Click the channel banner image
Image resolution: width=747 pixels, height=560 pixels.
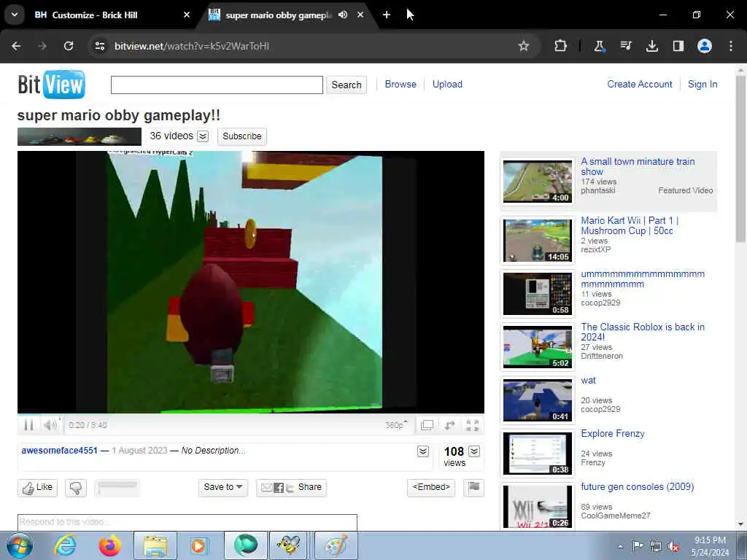(x=80, y=136)
